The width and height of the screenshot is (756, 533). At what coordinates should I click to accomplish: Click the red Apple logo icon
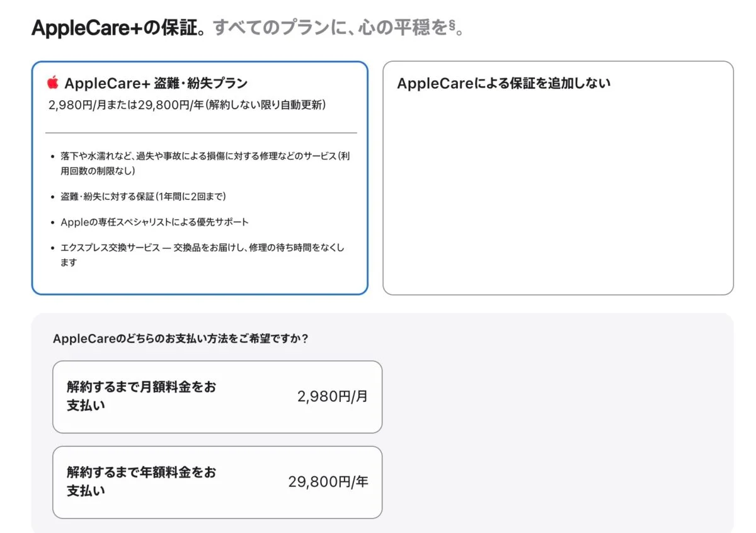53,83
